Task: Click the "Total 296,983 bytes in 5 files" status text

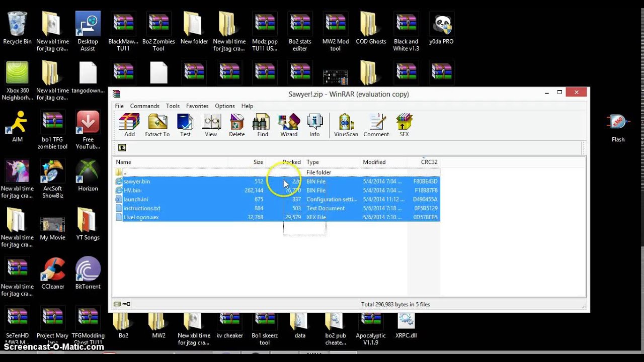Action: coord(395,304)
